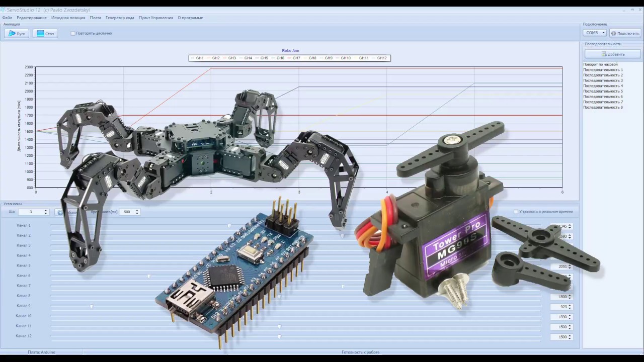Select Последовательность 4 in the list
This screenshot has height=362, width=644.
603,86
